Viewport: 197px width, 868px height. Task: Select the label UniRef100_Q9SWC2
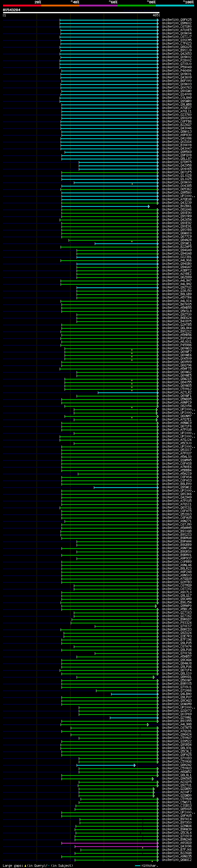click(177, 487)
